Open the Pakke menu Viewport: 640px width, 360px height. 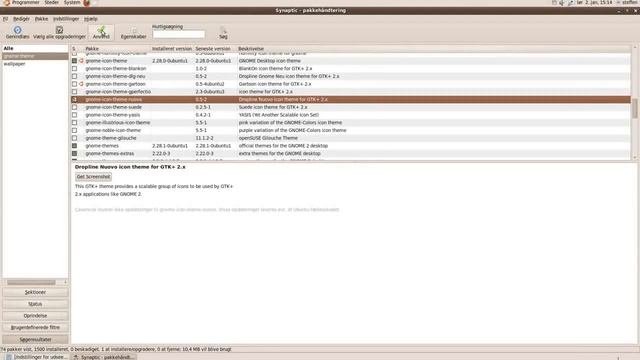41,19
